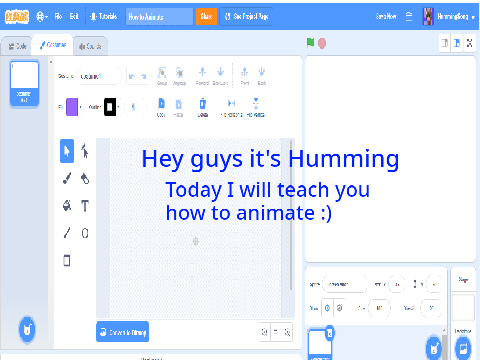Select the Text tool
This screenshot has width=480, height=360.
(85, 206)
